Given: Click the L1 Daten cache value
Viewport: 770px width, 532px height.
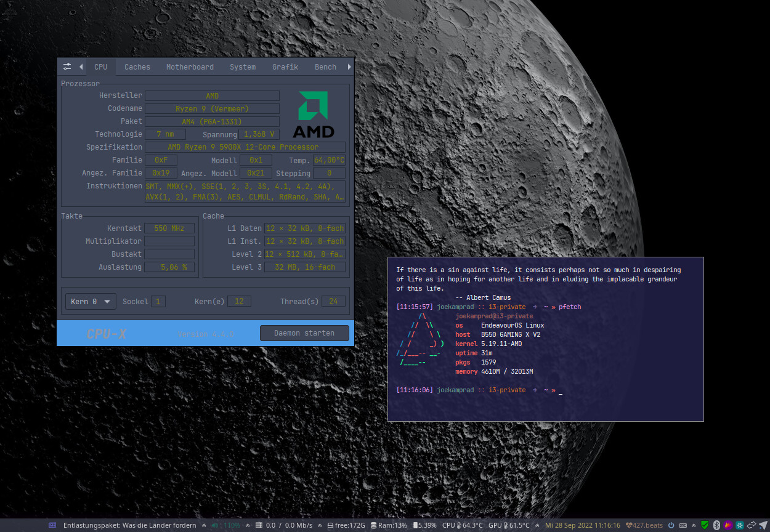Looking at the screenshot, I should (x=305, y=228).
